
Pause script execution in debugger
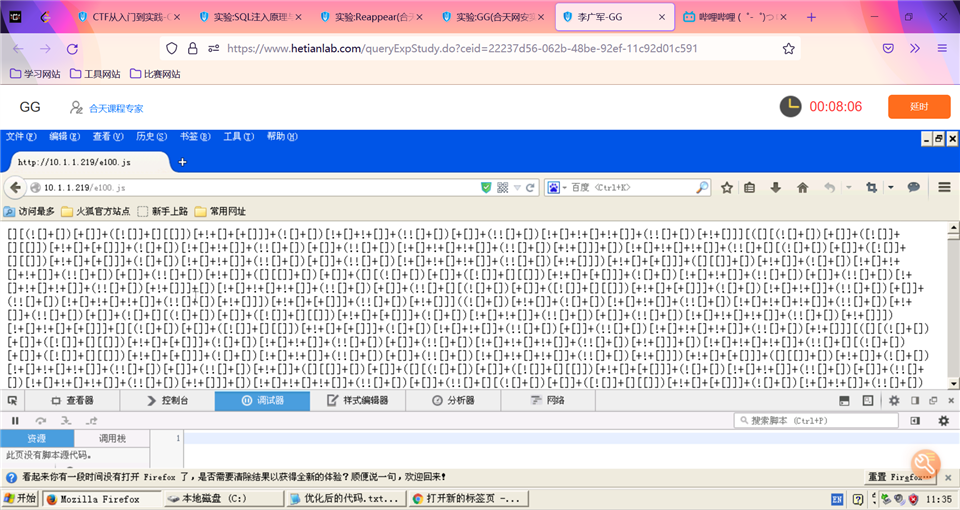coord(15,421)
